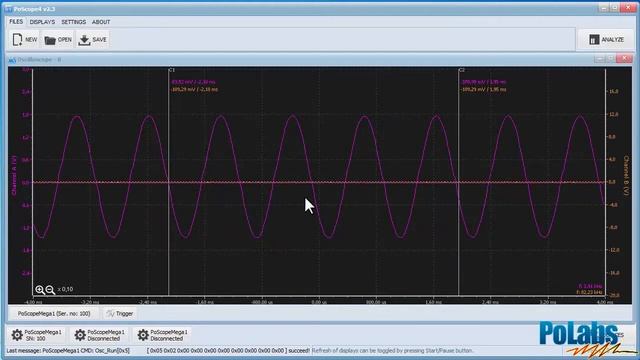Click the Channel A (V) axis label

tap(14, 176)
